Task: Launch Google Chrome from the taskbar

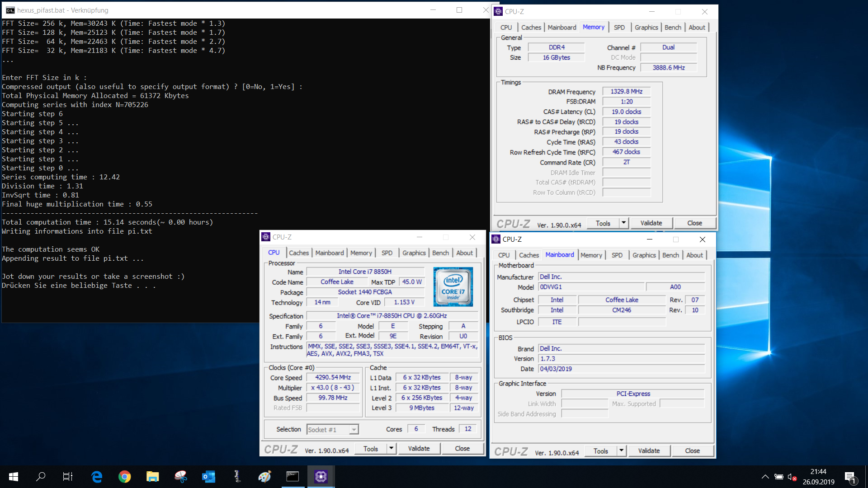Action: (x=125, y=477)
